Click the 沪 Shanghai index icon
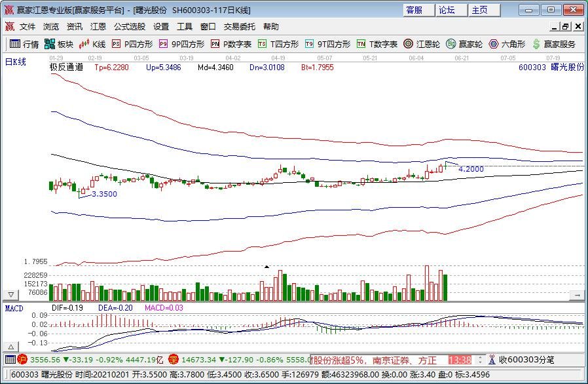This screenshot has height=384, width=588. pos(22,360)
